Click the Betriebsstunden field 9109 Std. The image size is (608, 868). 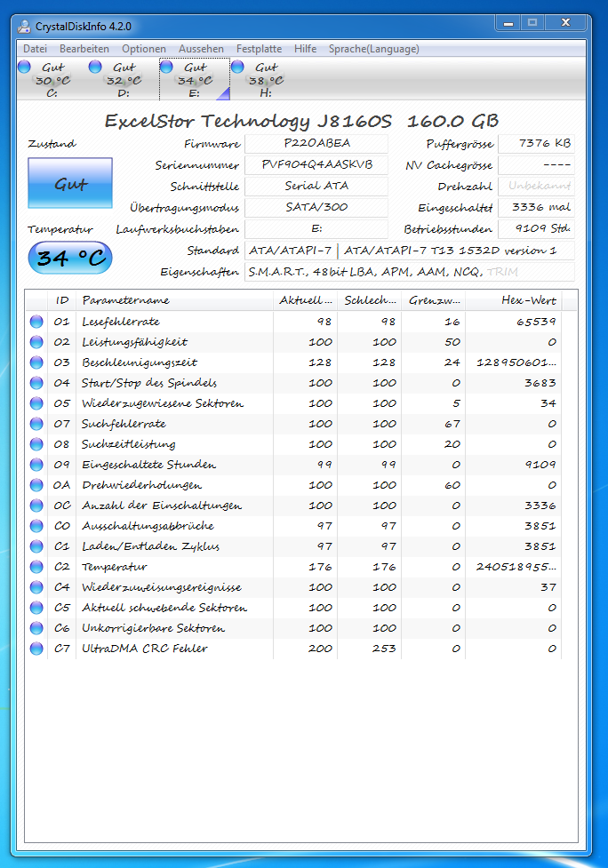(536, 228)
